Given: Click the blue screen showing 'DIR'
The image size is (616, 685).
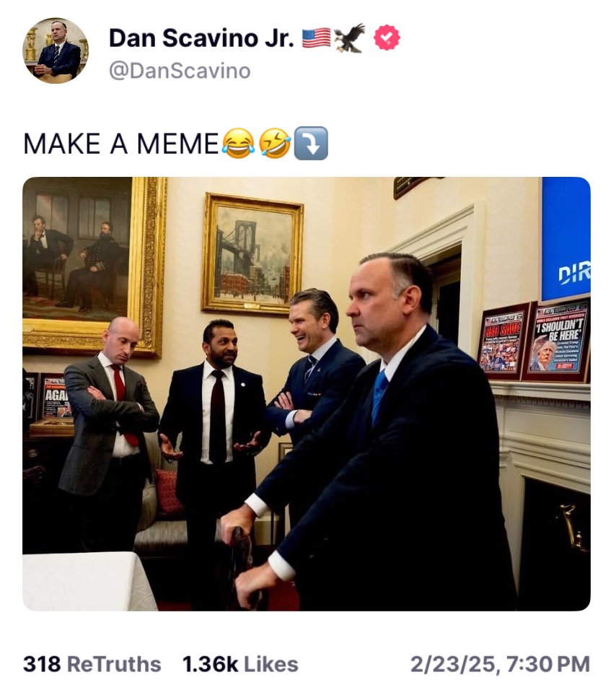Looking at the screenshot, I should pos(566,238).
